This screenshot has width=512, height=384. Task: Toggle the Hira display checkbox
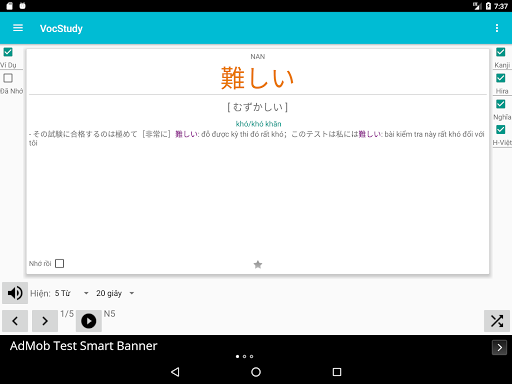pos(500,78)
